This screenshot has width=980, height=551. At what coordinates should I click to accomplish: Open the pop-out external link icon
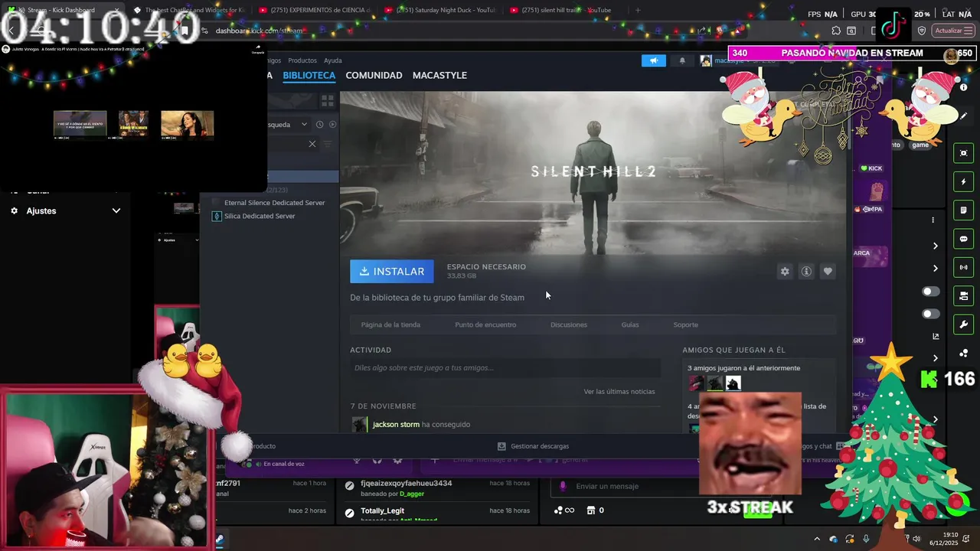click(936, 336)
